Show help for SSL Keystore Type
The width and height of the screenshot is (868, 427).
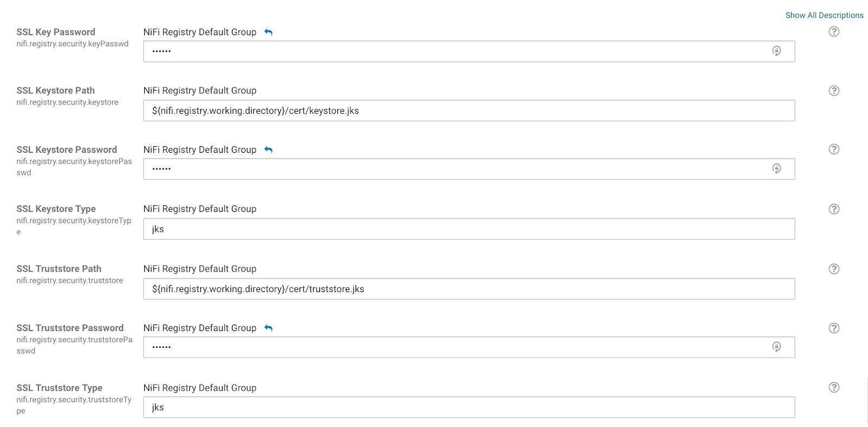click(x=834, y=209)
